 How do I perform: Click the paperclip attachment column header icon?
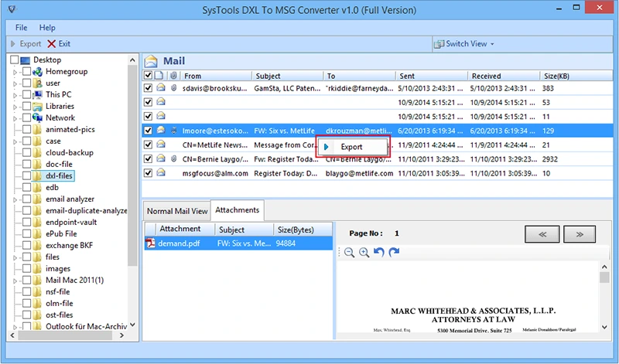[x=173, y=75]
